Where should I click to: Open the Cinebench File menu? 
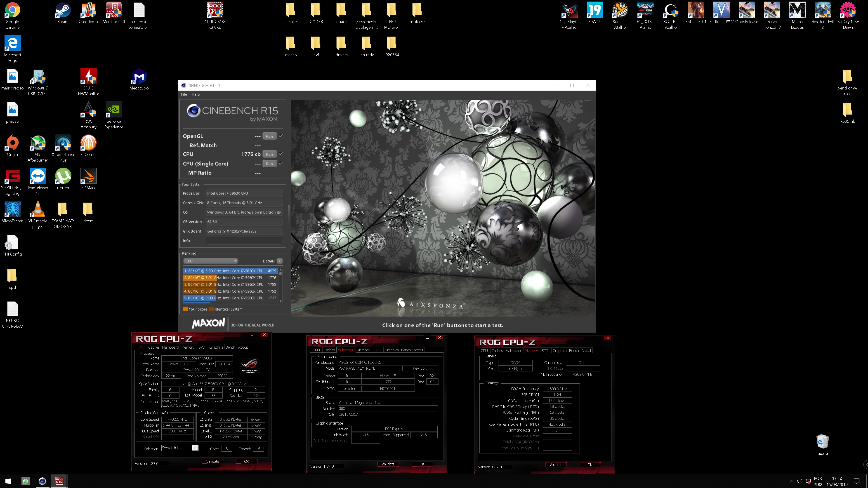(x=184, y=94)
